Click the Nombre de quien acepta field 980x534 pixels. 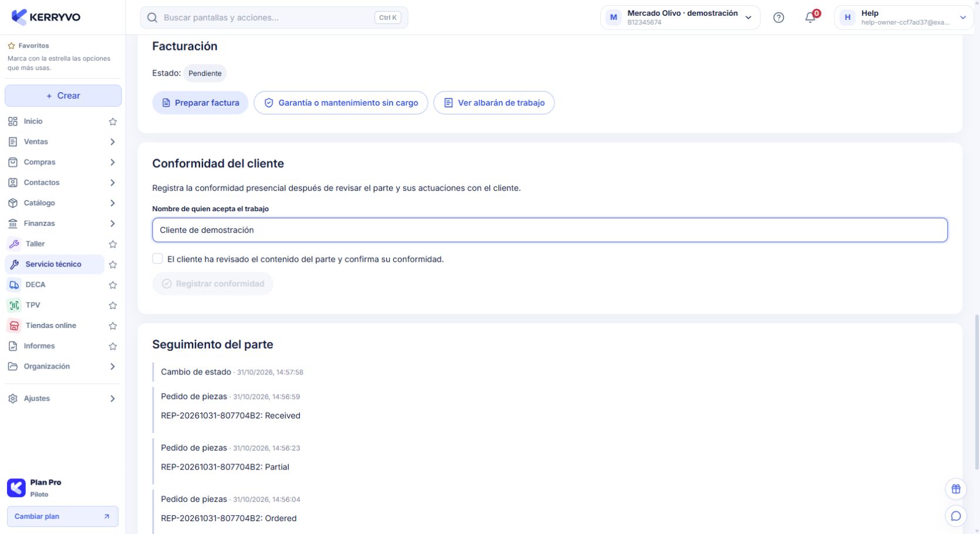tap(550, 230)
